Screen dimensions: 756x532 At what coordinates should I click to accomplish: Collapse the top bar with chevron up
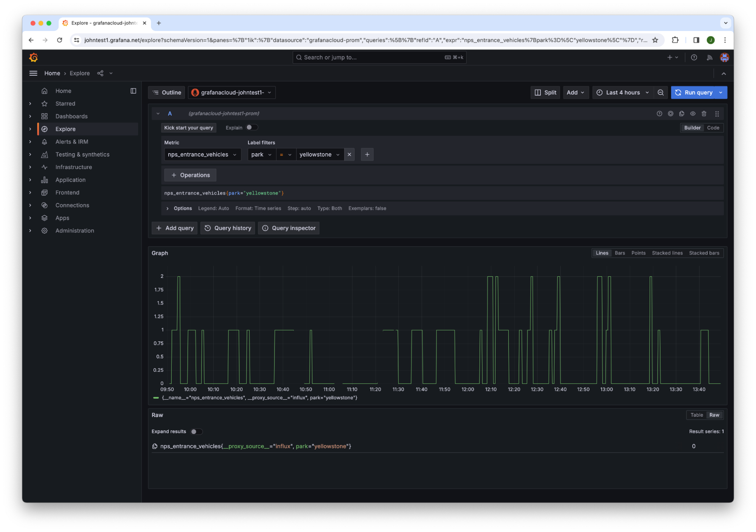point(723,74)
